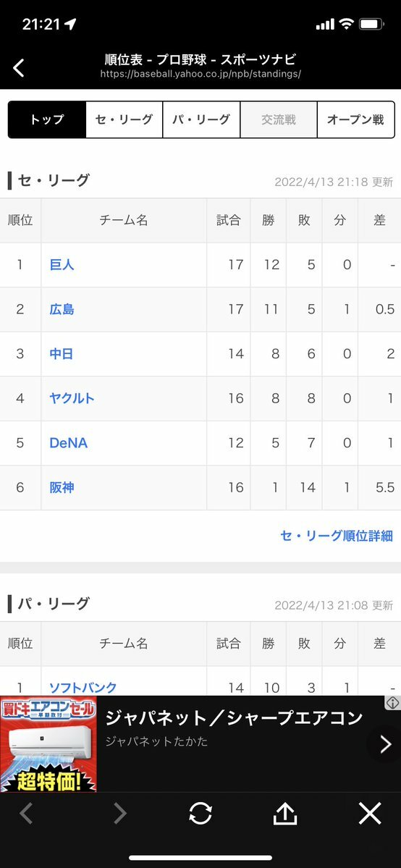View the ヤクルト team page

tap(72, 398)
